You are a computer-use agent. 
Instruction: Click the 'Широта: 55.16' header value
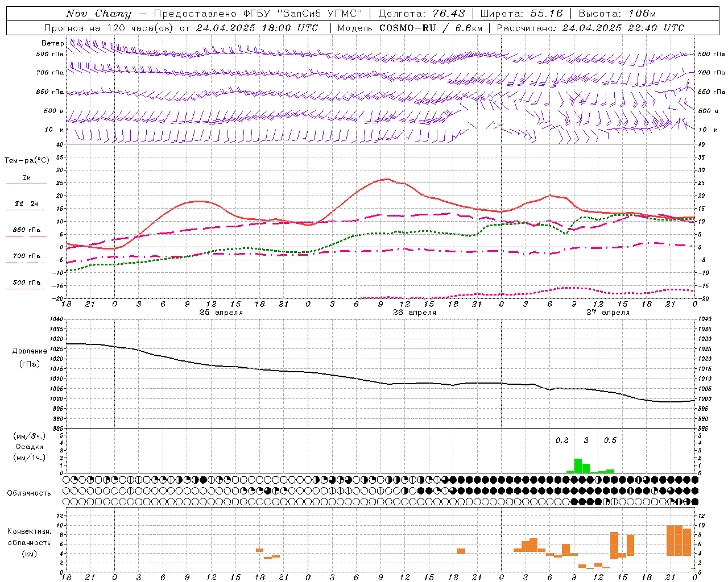[x=522, y=14]
